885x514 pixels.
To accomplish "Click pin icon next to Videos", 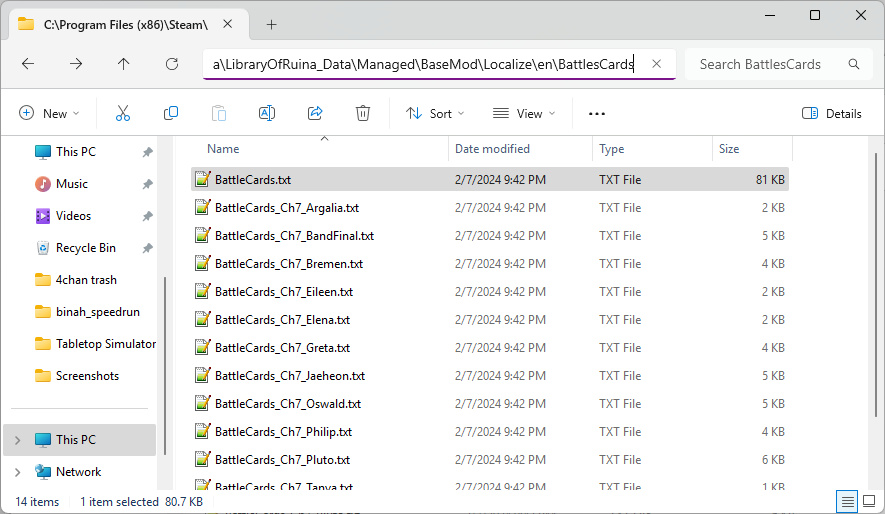I will tap(147, 216).
